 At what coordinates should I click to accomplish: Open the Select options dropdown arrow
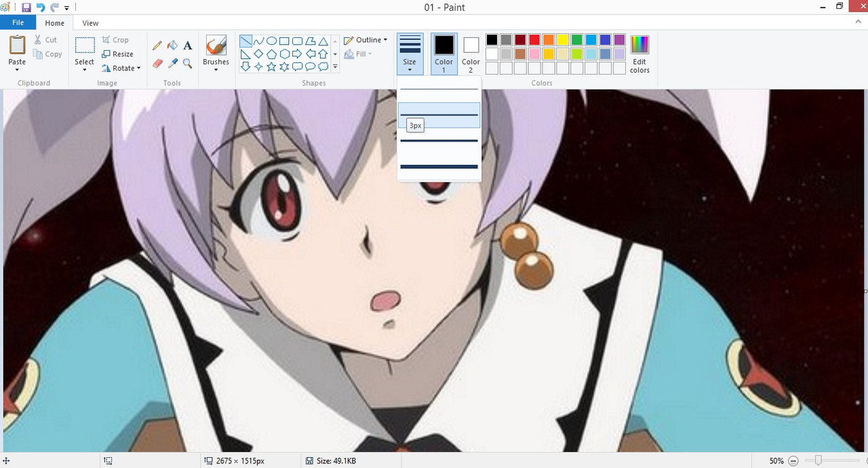click(x=85, y=70)
